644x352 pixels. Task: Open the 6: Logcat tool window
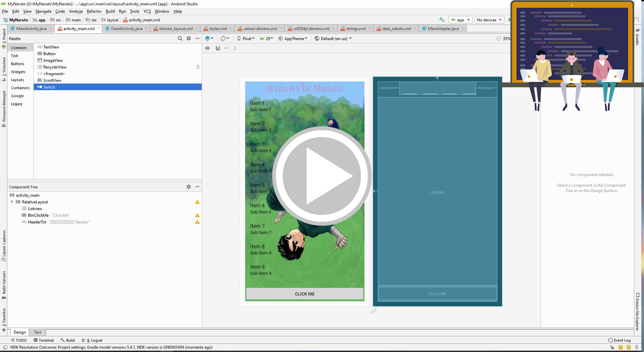(92, 340)
